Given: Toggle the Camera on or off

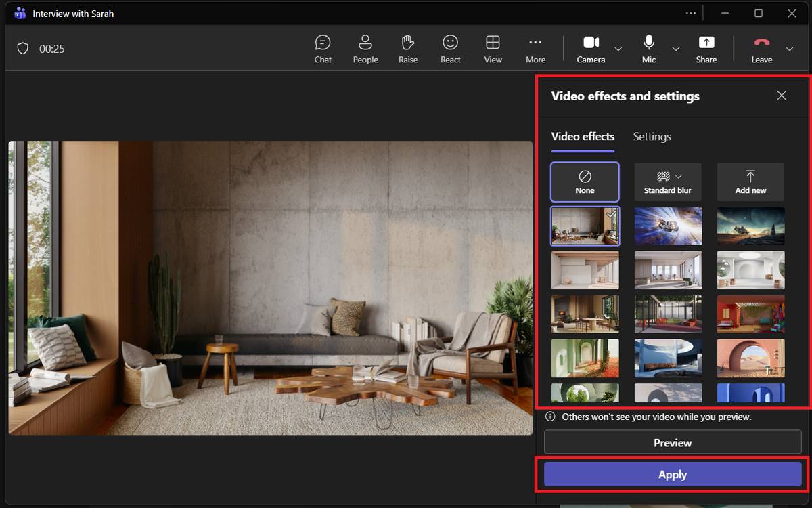Looking at the screenshot, I should pos(591,49).
